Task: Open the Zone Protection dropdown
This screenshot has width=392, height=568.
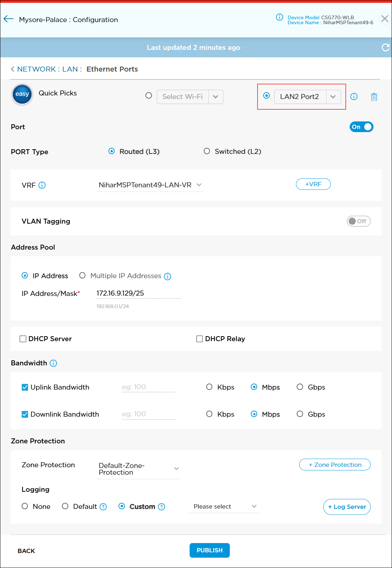Action: (138, 469)
